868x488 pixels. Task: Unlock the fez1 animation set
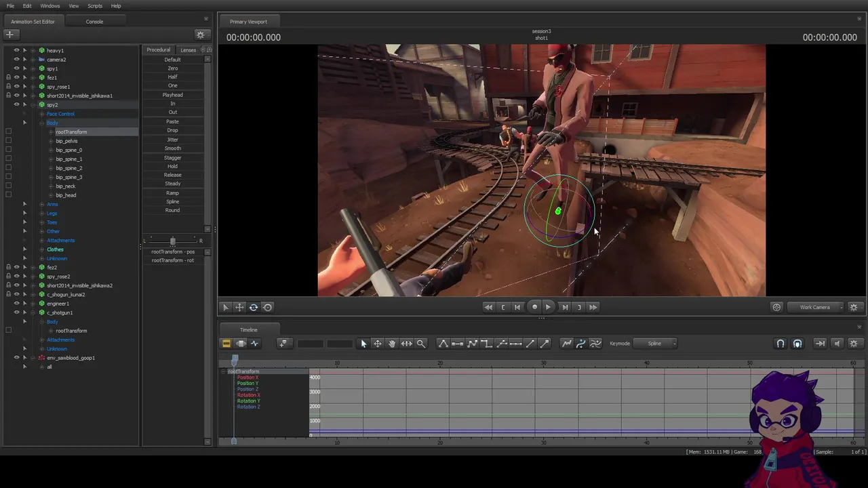(9, 78)
